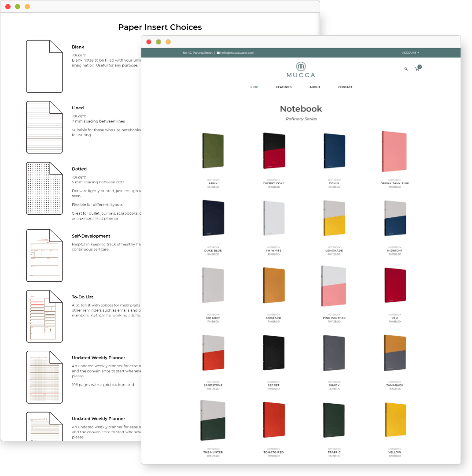Click the YELLOW product name text
Image resolution: width=472 pixels, height=476 pixels.
[395, 452]
